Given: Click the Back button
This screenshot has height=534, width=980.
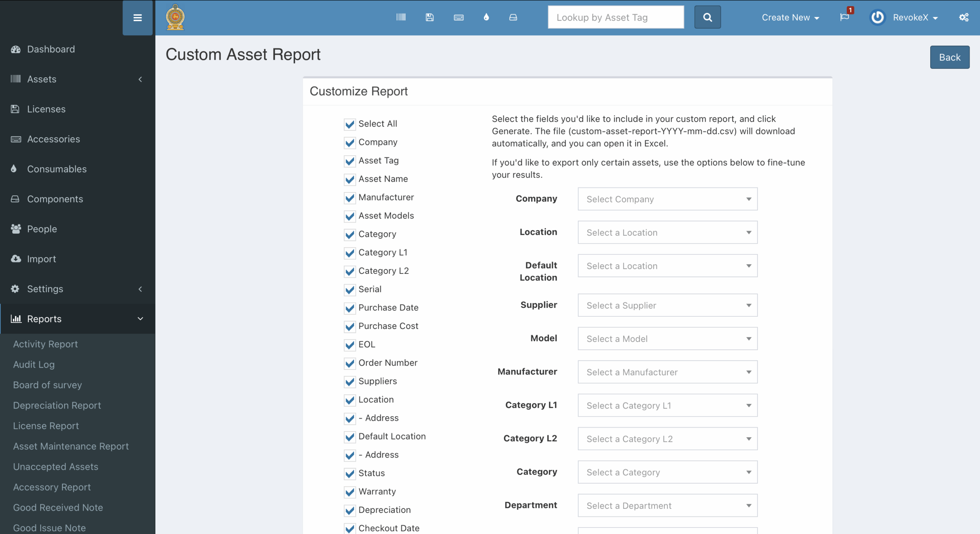Looking at the screenshot, I should 949,57.
